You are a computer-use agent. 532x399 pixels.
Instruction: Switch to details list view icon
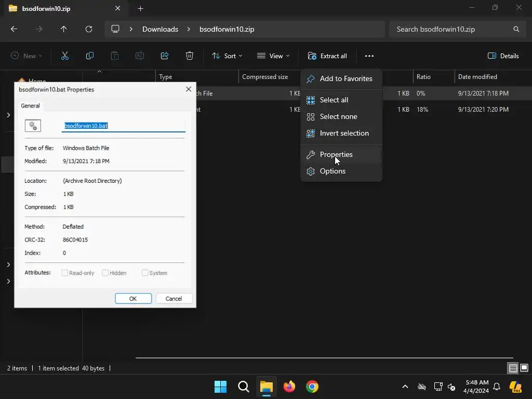tap(513, 368)
